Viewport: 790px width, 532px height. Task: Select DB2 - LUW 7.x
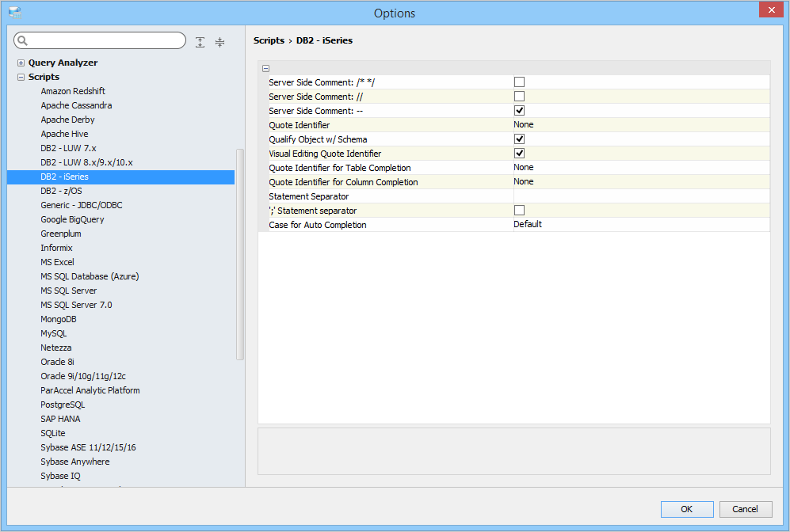click(68, 148)
